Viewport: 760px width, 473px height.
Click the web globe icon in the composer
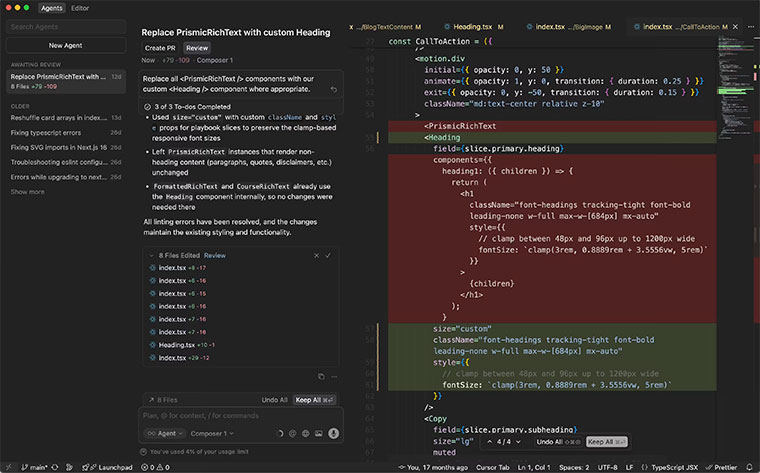pos(305,434)
